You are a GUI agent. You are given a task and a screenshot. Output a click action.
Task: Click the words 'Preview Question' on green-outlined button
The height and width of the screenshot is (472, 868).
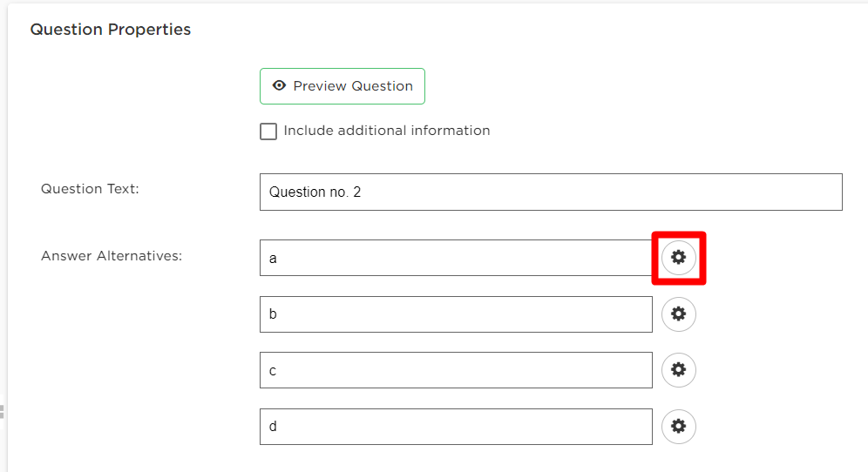tap(353, 85)
